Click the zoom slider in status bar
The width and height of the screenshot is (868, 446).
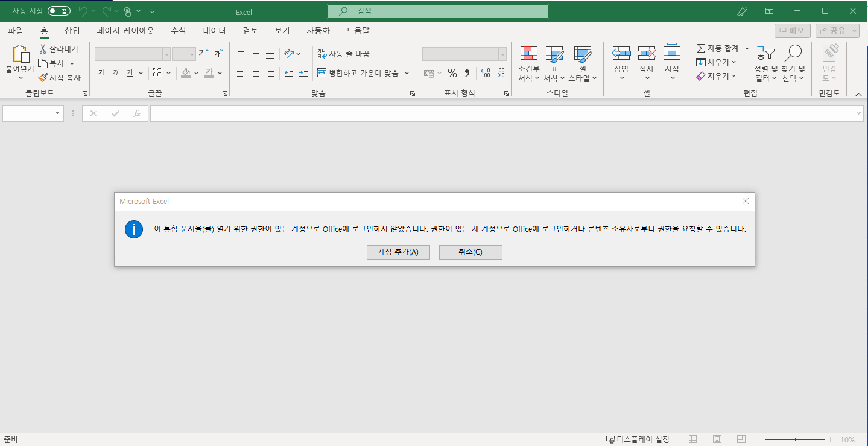tap(796, 439)
